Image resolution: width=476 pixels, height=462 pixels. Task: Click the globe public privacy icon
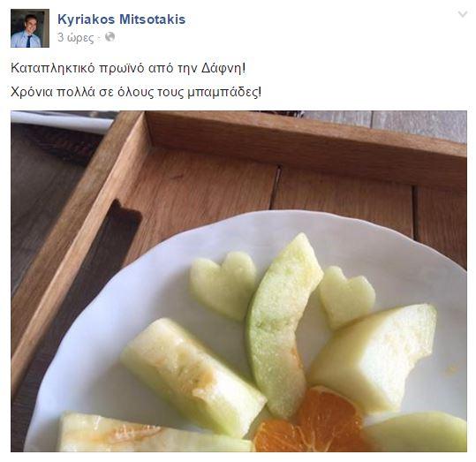[x=110, y=37]
